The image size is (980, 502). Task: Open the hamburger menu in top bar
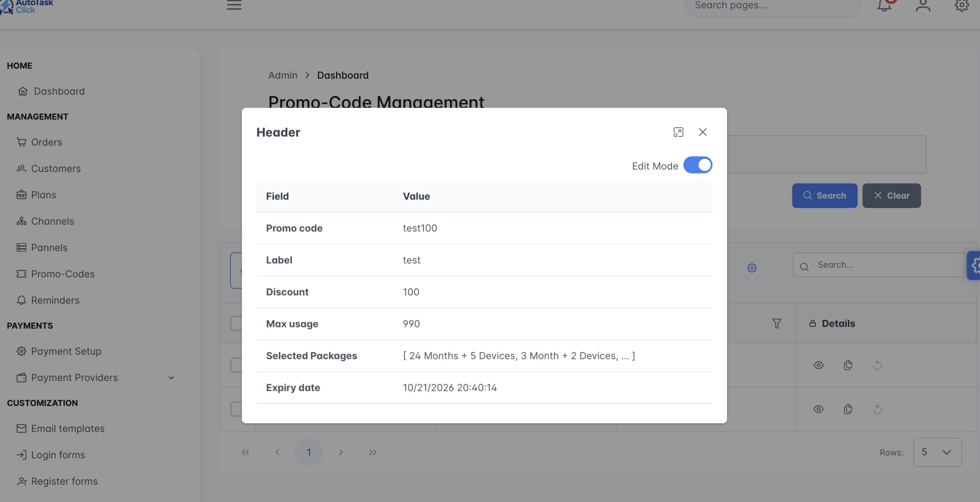click(234, 5)
